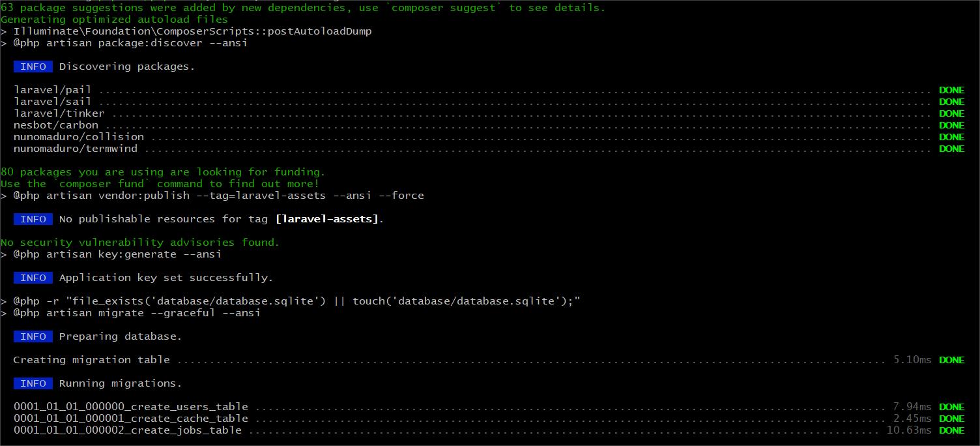
Task: Click the bold [laravel-assets] tag text
Action: 326,219
